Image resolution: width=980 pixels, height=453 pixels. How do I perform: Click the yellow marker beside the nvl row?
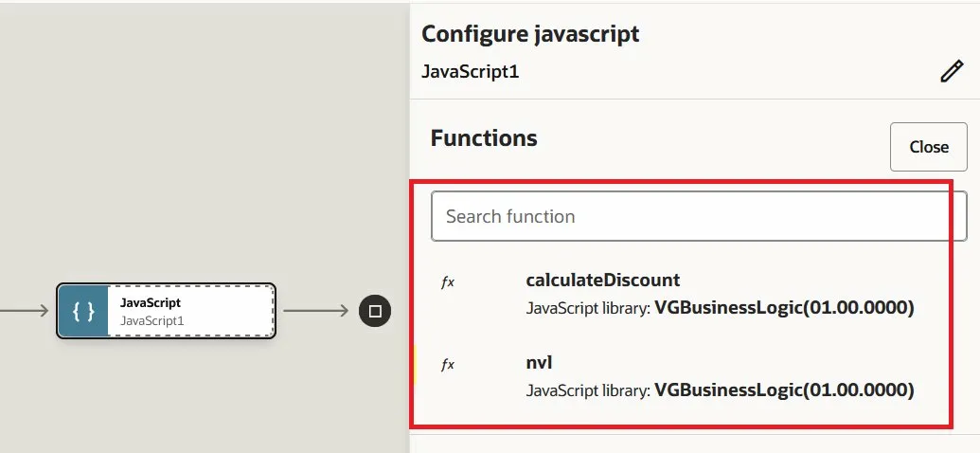coord(415,365)
